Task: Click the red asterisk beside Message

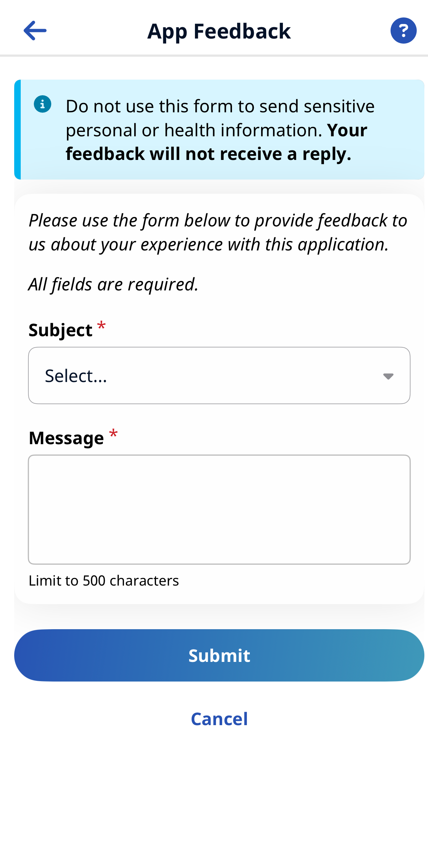Action: pyautogui.click(x=113, y=434)
